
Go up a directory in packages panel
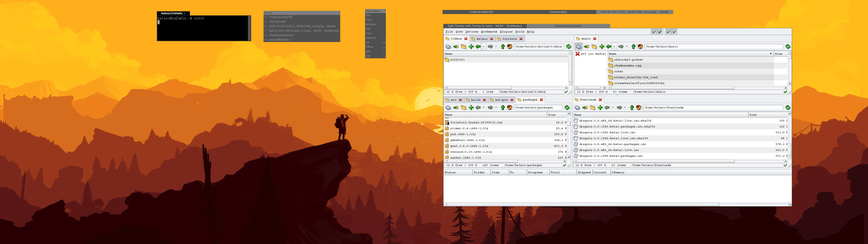(502, 108)
